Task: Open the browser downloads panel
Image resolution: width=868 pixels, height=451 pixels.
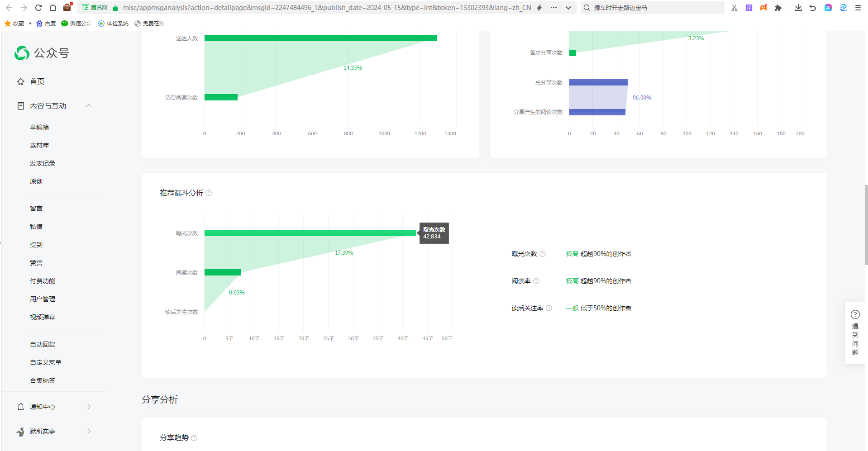Action: 798,8
